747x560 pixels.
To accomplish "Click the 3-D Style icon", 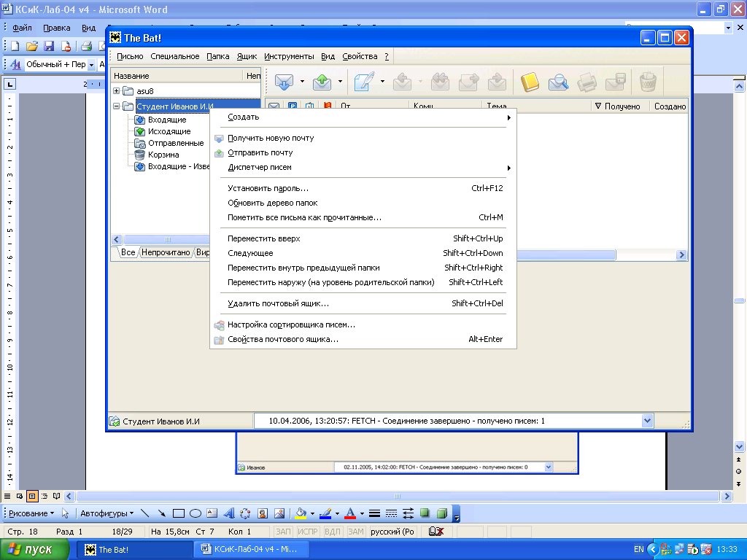I will click(x=441, y=513).
